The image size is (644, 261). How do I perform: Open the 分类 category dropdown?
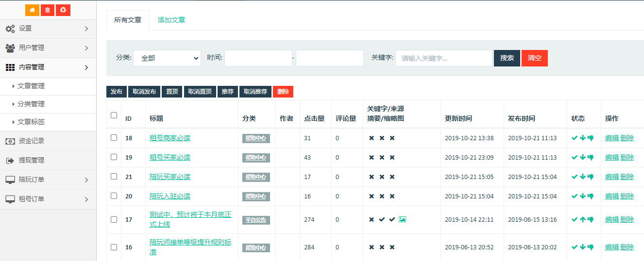(167, 58)
